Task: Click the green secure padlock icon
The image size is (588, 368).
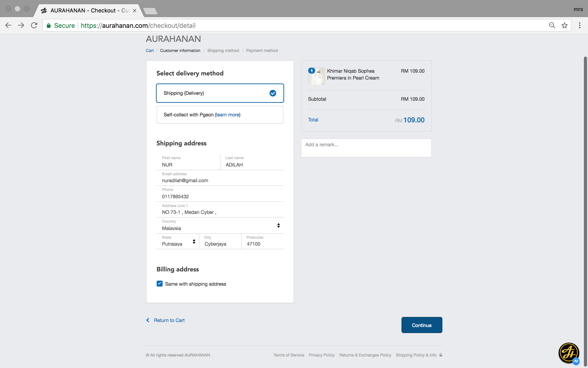Action: tap(49, 26)
